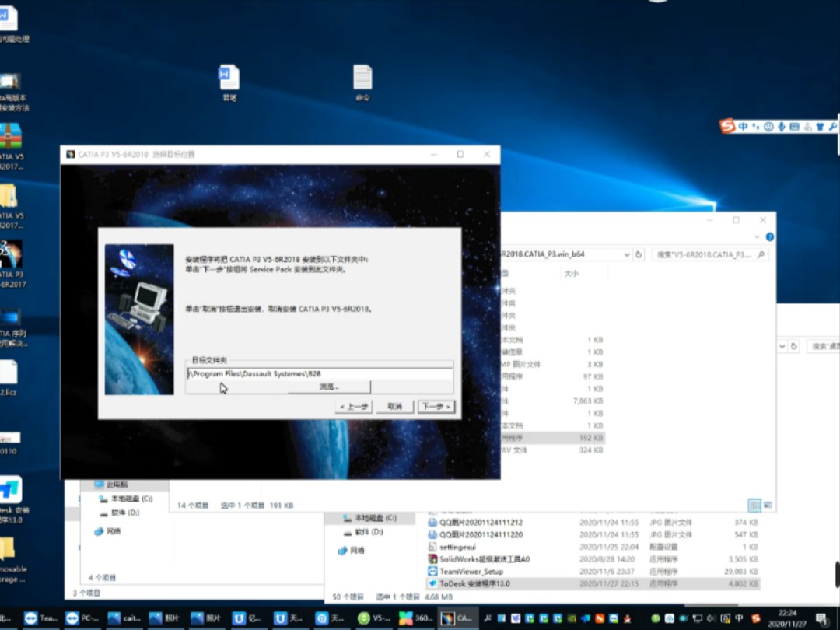Image resolution: width=840 pixels, height=630 pixels.
Task: Open TeamViewer from the taskbar
Action: (x=41, y=618)
